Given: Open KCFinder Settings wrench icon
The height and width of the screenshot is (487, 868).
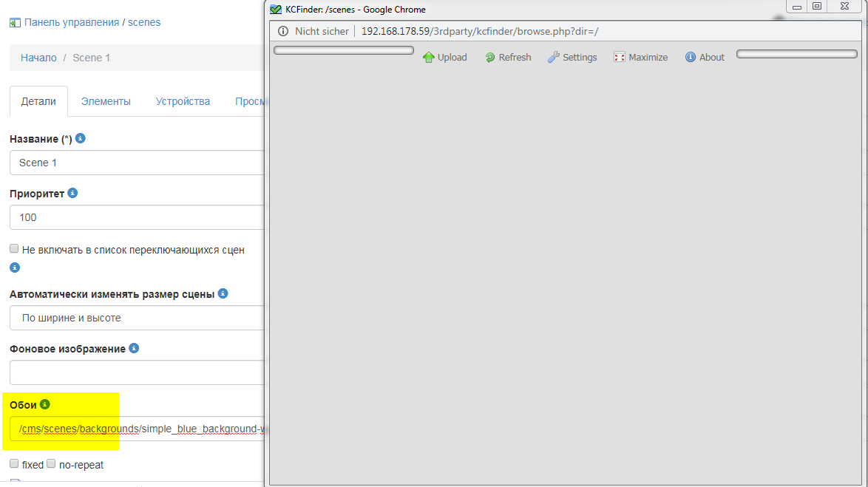Looking at the screenshot, I should [554, 57].
